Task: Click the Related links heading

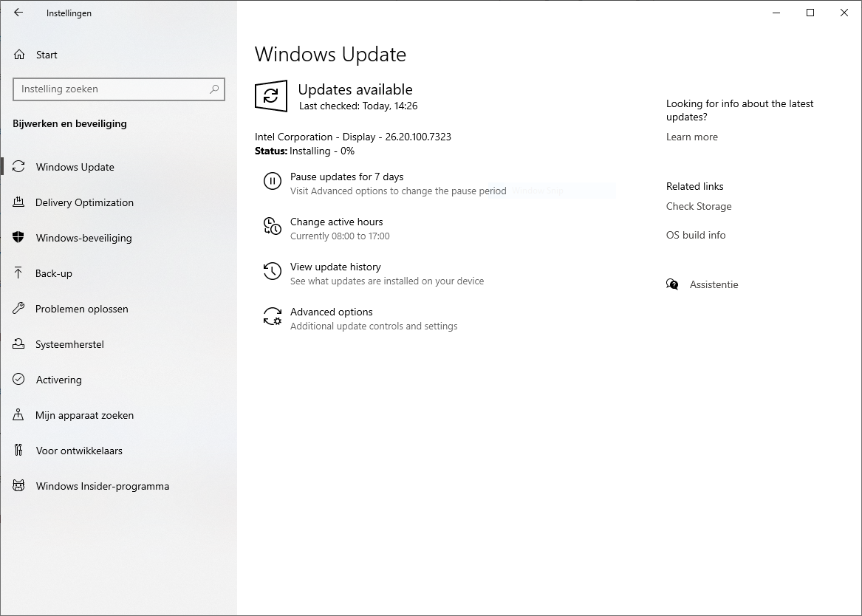Action: click(694, 186)
